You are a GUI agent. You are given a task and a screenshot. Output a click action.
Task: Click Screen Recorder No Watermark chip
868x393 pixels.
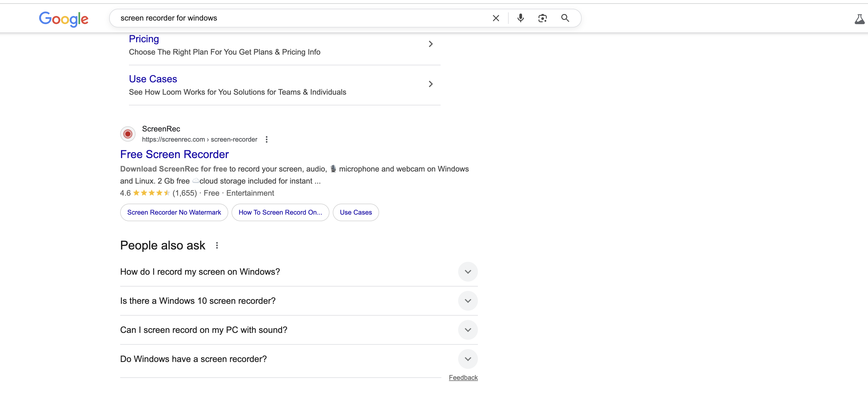[174, 212]
